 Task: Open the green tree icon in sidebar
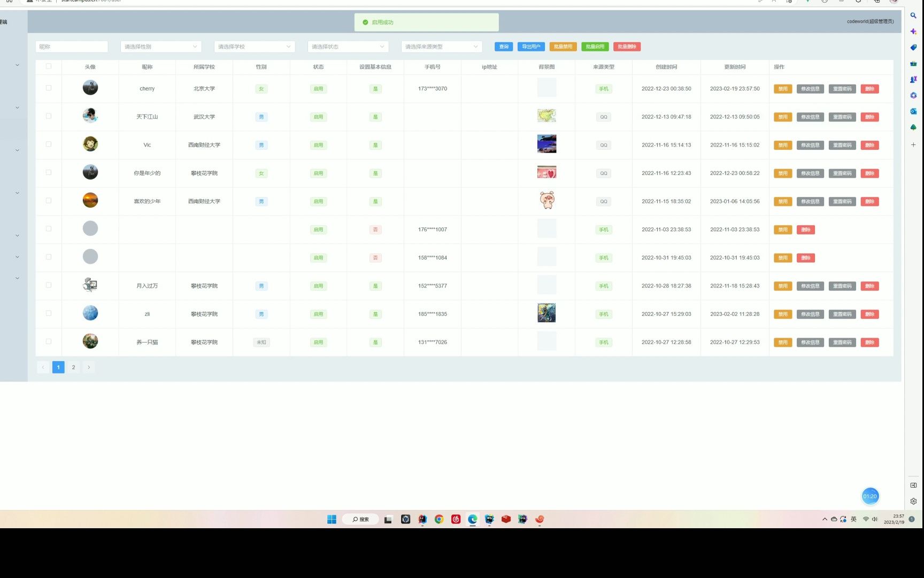[x=913, y=127]
